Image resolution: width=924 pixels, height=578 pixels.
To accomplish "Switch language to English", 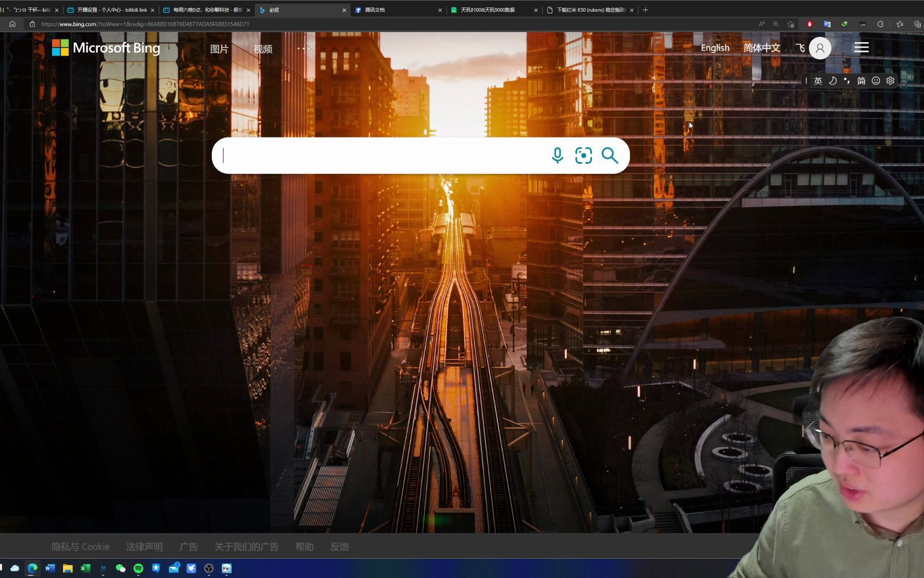I will coord(715,48).
